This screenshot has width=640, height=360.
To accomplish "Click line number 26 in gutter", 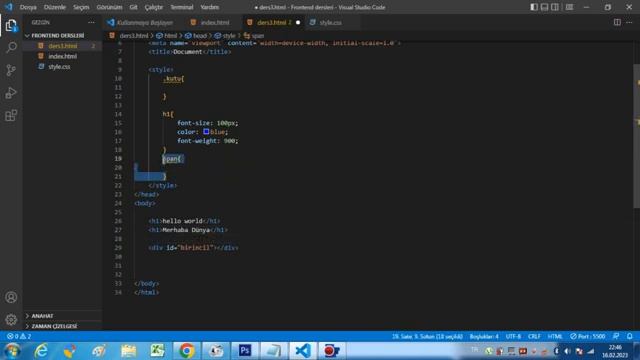I will pos(118,221).
